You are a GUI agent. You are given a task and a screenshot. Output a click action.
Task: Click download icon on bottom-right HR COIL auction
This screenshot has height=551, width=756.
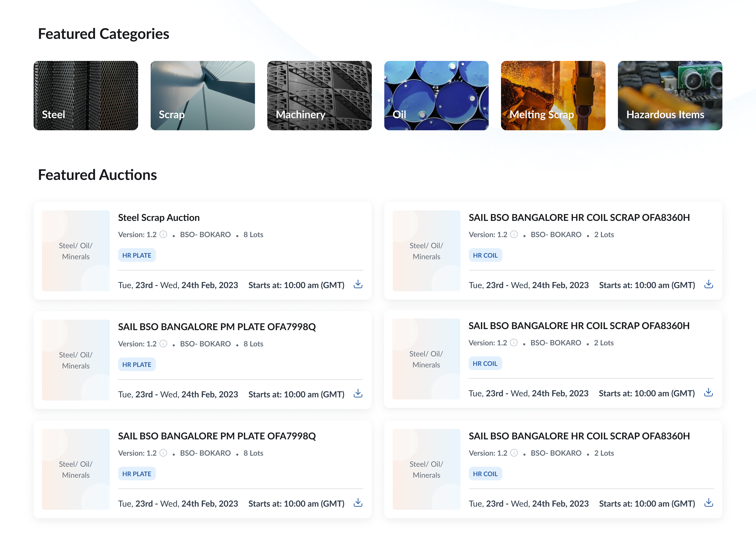(x=708, y=502)
